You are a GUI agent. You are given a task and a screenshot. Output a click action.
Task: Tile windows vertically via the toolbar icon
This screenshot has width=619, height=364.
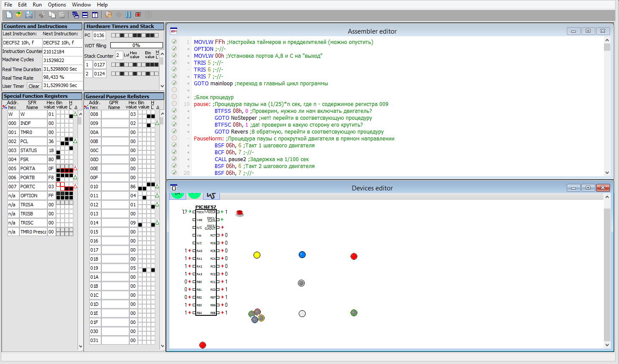coord(95,15)
